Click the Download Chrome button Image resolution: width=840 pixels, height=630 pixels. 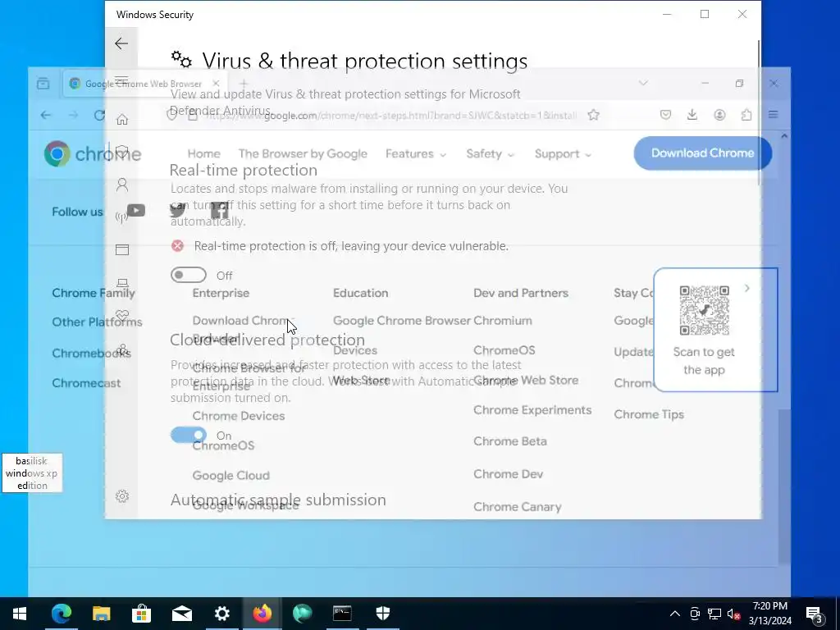(x=702, y=153)
